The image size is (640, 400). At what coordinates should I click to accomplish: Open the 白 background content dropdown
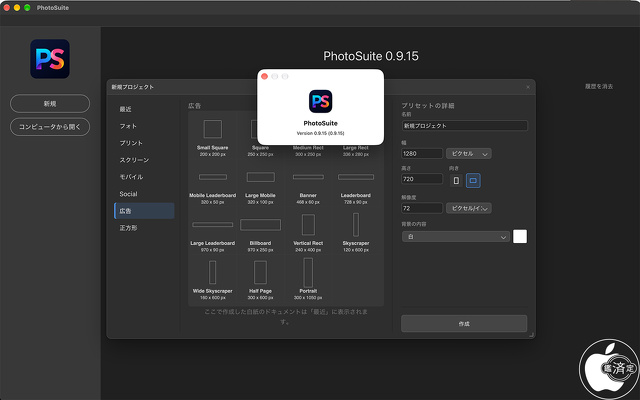(x=456, y=237)
